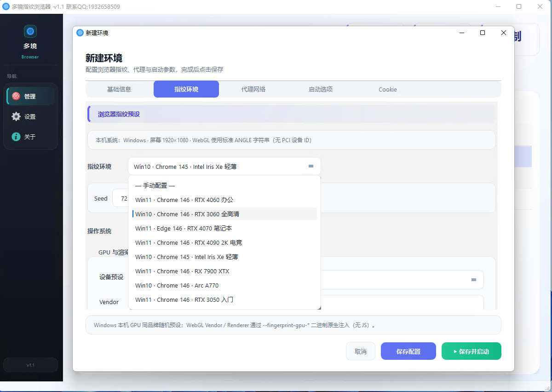Click the 操作系统 label

click(99, 231)
